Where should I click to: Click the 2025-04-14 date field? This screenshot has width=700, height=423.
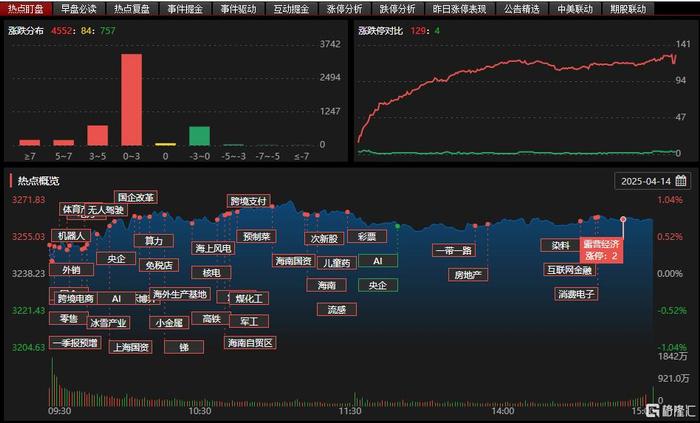coord(652,181)
